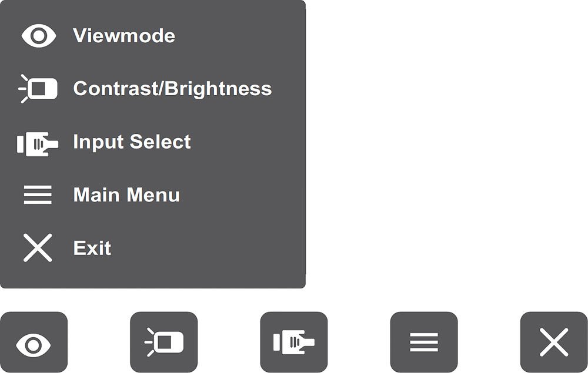Click the word Menu in Main Menu label
588x373 pixels.
153,195
